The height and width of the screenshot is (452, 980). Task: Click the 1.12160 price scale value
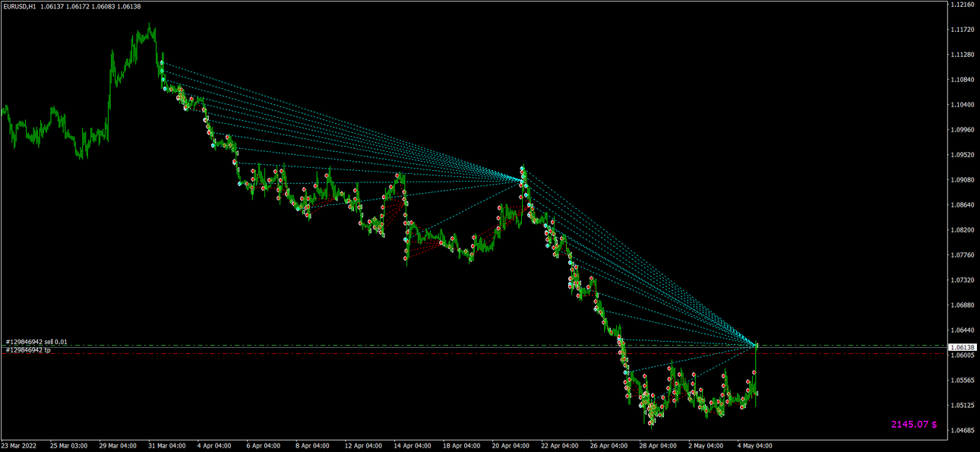(961, 5)
